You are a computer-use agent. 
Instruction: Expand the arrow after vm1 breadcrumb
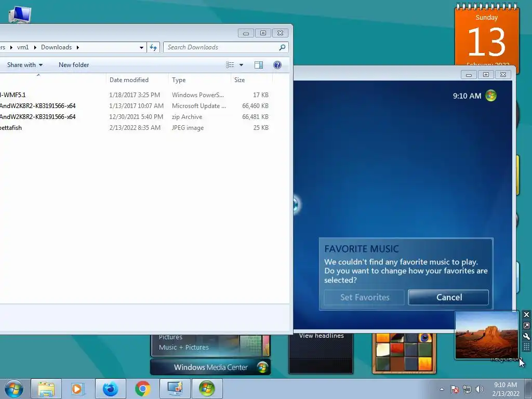point(35,47)
